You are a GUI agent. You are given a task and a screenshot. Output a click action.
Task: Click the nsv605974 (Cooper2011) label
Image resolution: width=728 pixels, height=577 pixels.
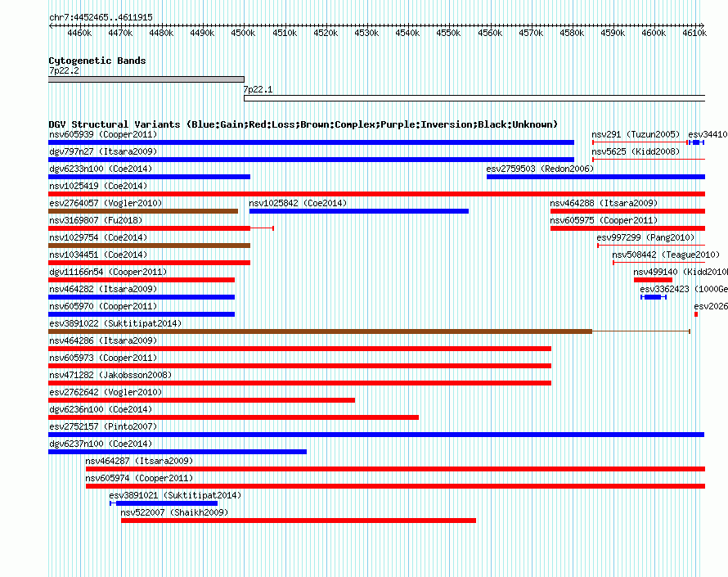[x=139, y=478]
